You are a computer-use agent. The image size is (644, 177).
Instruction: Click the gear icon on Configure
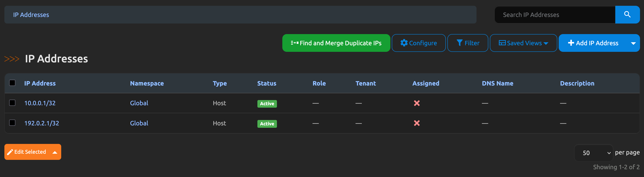(x=404, y=43)
